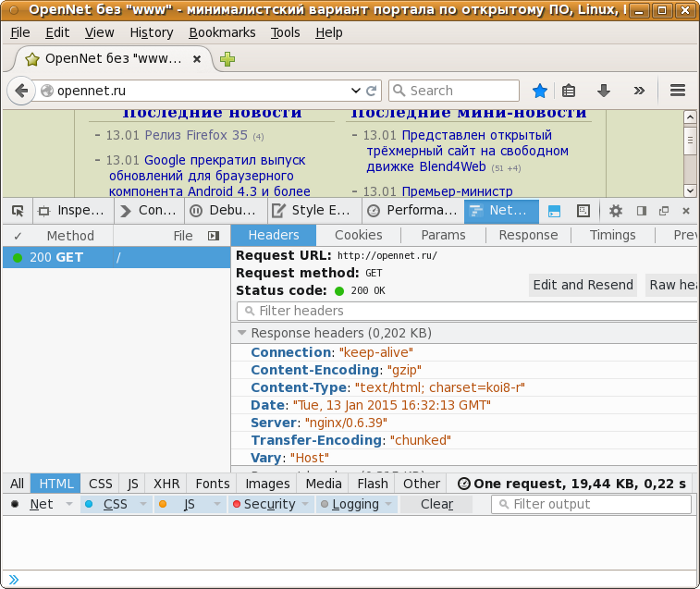Filter requests by XHR

click(167, 484)
